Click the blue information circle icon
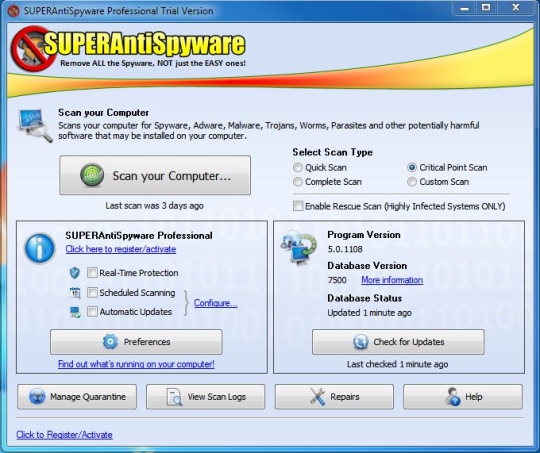Viewport: 540px width, 453px height. 40,248
